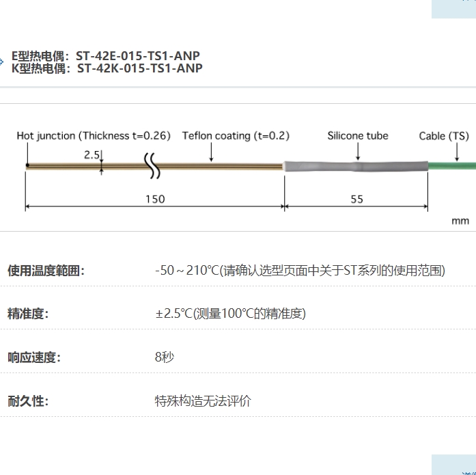Click the Cable (TS) label
Viewport: 476px width, 475px height.
point(444,136)
